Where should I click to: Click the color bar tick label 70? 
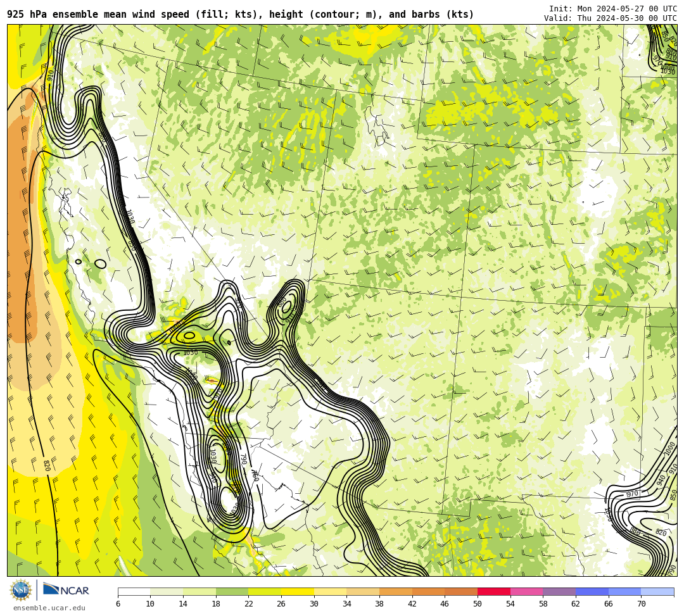point(641,604)
